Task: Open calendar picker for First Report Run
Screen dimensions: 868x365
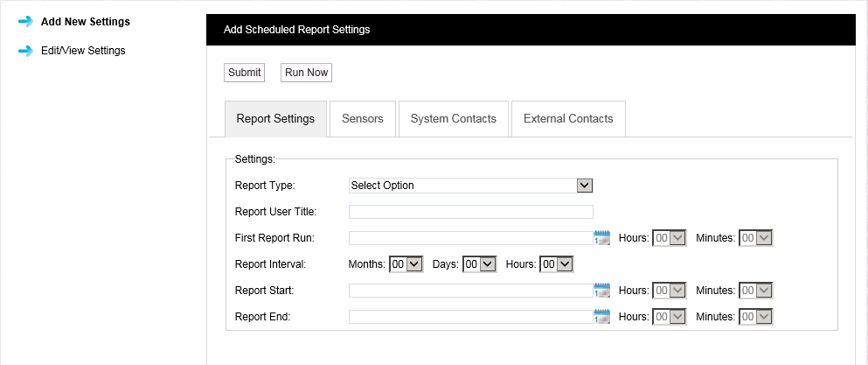Action: click(601, 238)
